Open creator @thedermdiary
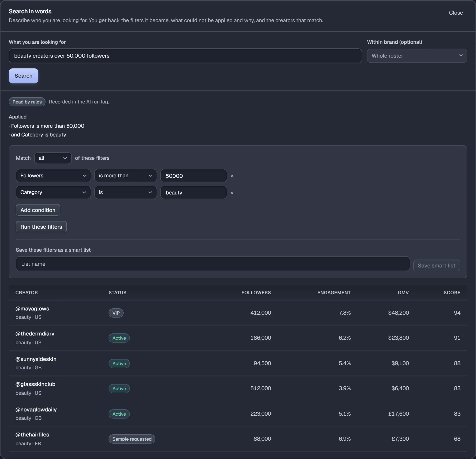Viewport: 476px width, 459px height. click(35, 334)
